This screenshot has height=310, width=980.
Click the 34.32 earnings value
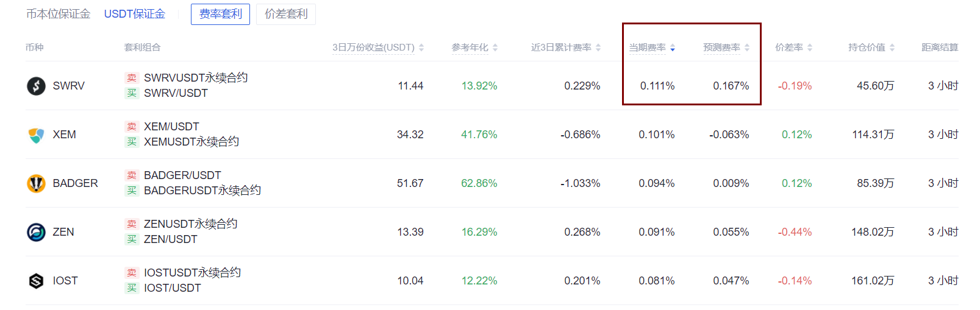coord(410,135)
